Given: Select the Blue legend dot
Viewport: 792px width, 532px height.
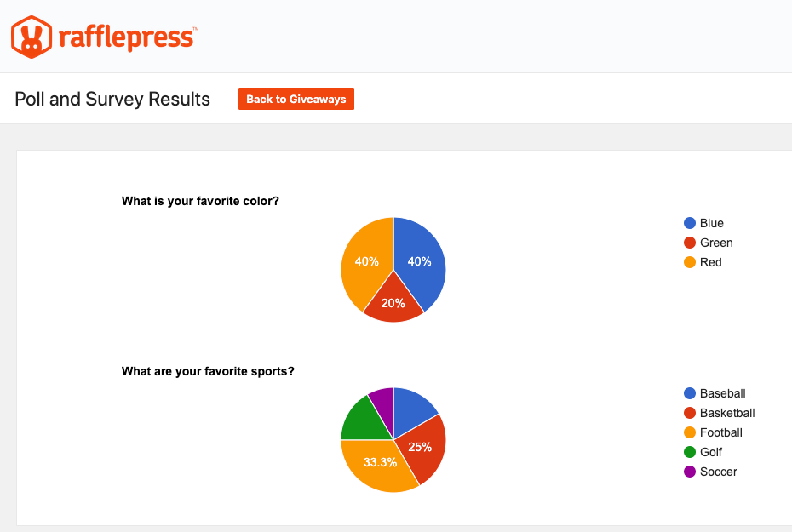Looking at the screenshot, I should (x=690, y=223).
